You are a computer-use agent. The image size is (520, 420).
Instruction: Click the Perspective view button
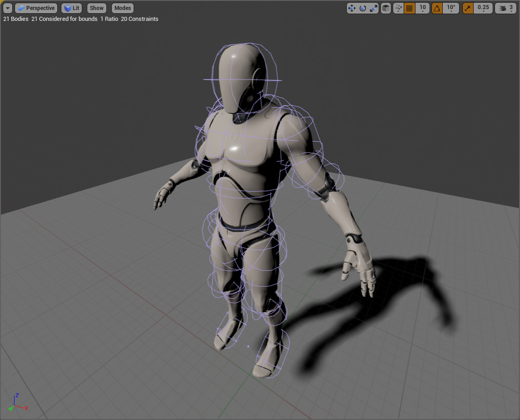pyautogui.click(x=36, y=8)
